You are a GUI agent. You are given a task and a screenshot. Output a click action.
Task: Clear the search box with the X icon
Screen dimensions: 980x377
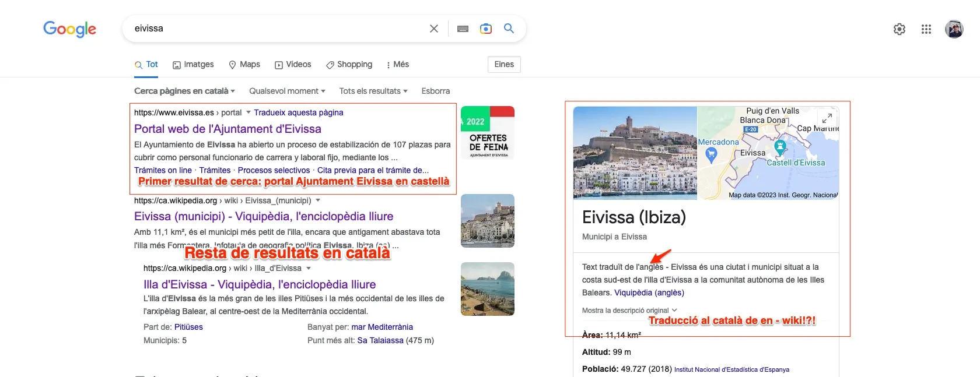(433, 29)
